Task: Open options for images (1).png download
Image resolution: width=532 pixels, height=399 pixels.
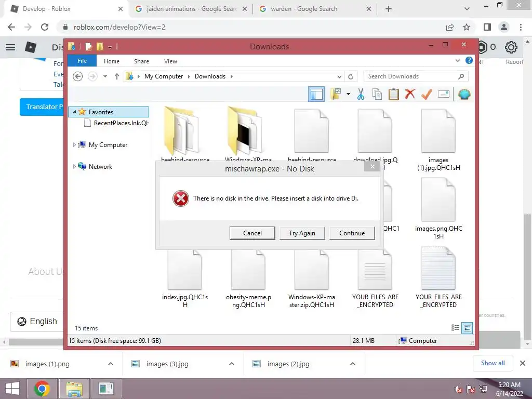Action: click(111, 364)
